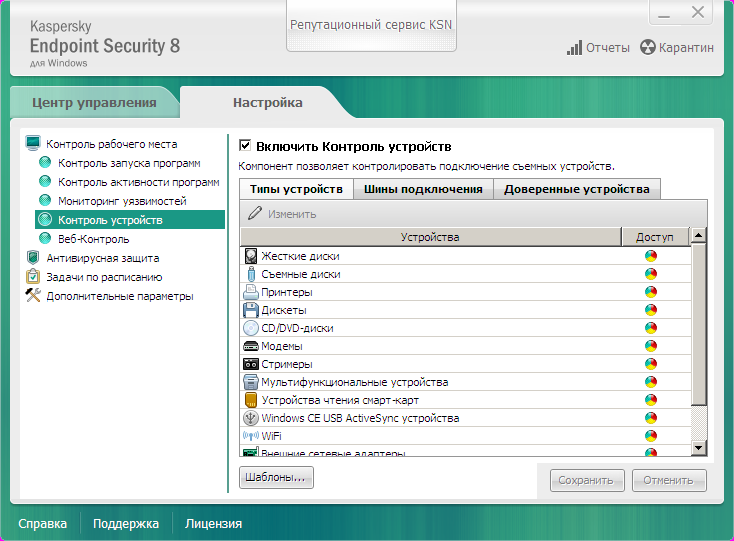Click the tape icon beside Стримеры
Screen dimensions: 734x541
(x=251, y=364)
